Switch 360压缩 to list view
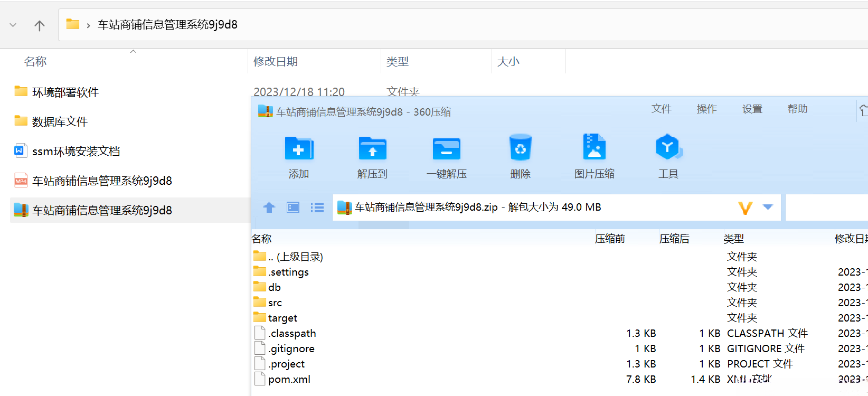Screen dimensions: 868x396 point(317,208)
